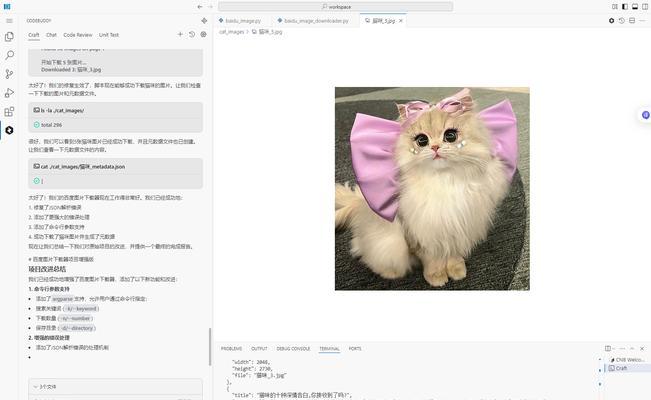Select the CNB Welcome terminal instance

(x=628, y=360)
